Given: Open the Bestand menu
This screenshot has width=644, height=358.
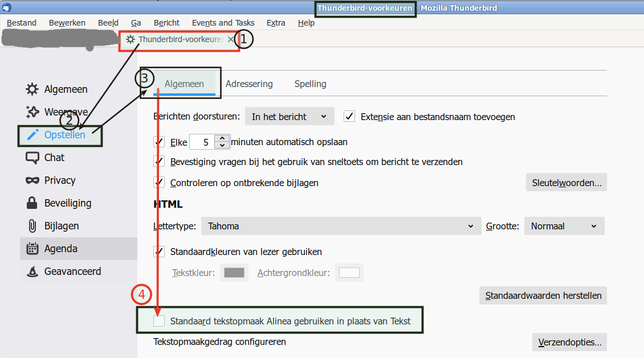Looking at the screenshot, I should 21,23.
